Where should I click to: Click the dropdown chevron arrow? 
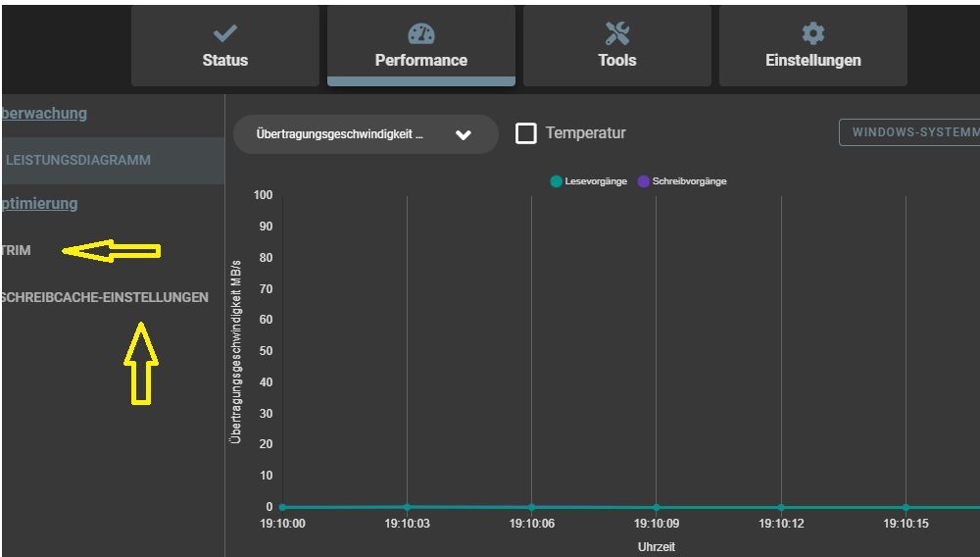point(464,135)
